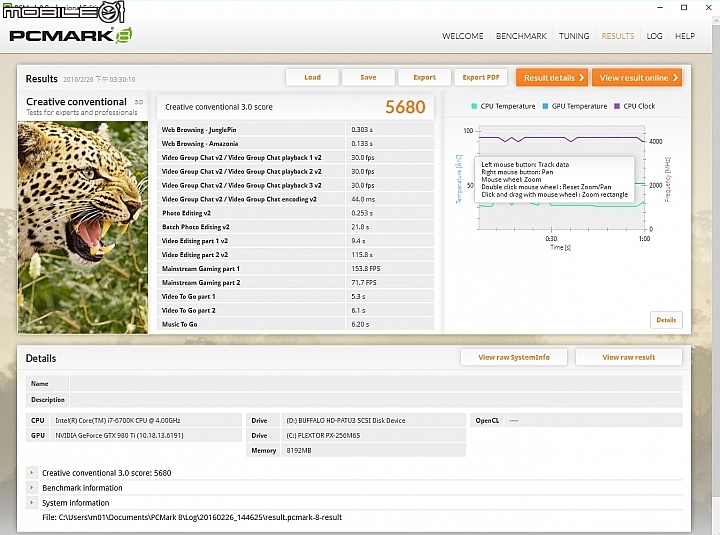Click the result file path text
Screen dimensions: 720x535
(192, 517)
